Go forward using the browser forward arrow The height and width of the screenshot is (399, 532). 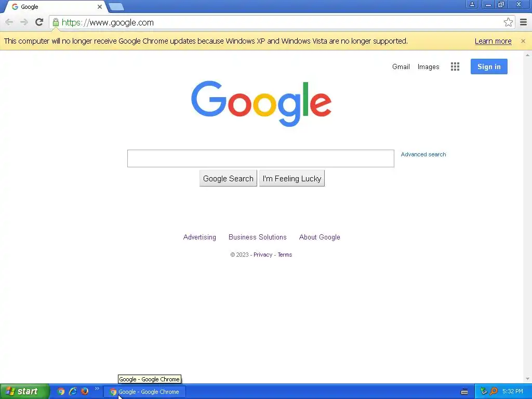(24, 22)
